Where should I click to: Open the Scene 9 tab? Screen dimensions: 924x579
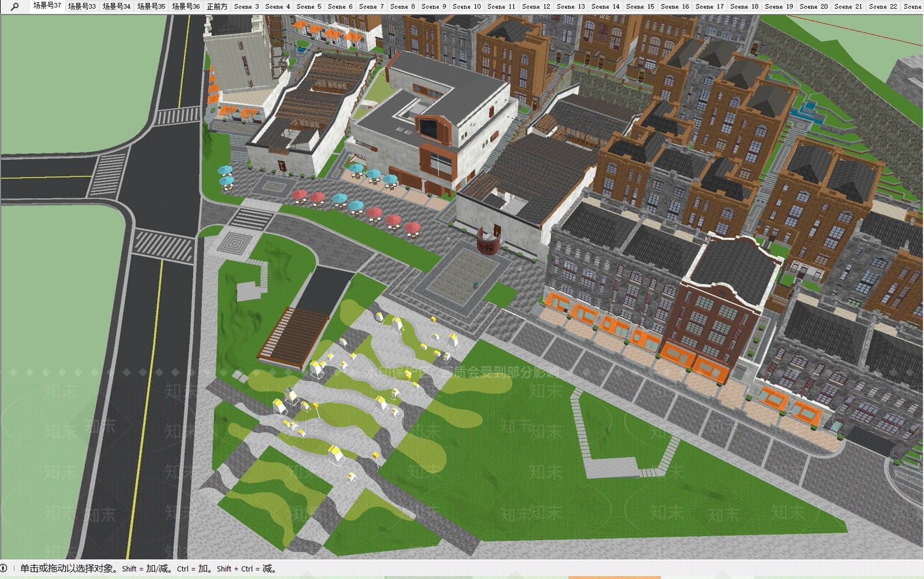click(x=433, y=6)
